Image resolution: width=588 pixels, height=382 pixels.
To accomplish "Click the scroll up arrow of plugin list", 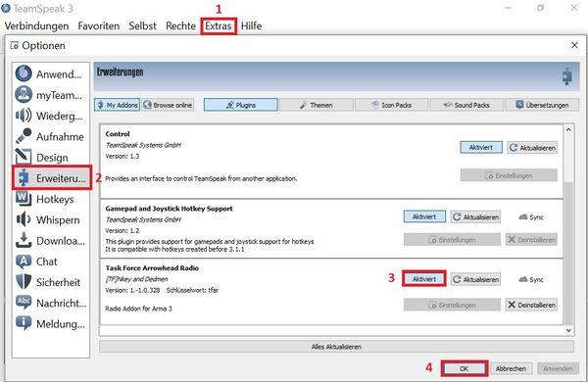I will [568, 129].
